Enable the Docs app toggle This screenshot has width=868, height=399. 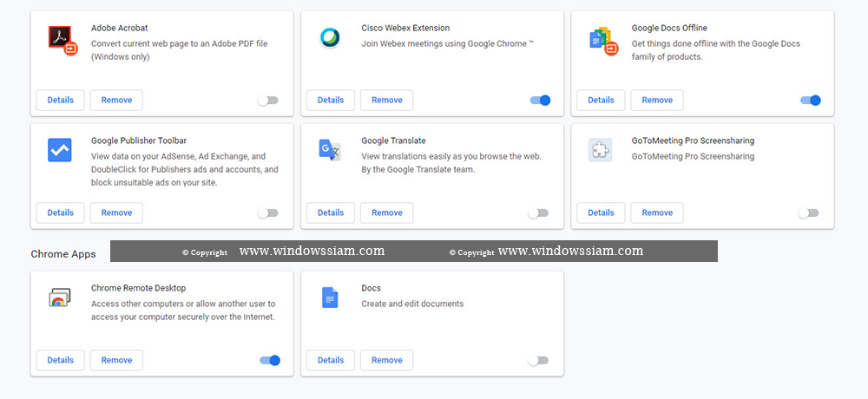[x=538, y=360]
